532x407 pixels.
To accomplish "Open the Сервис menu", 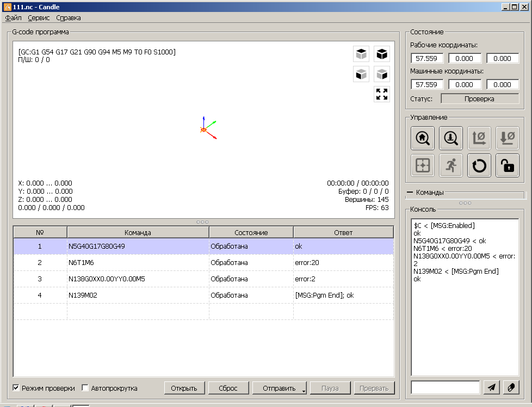I will click(x=39, y=17).
